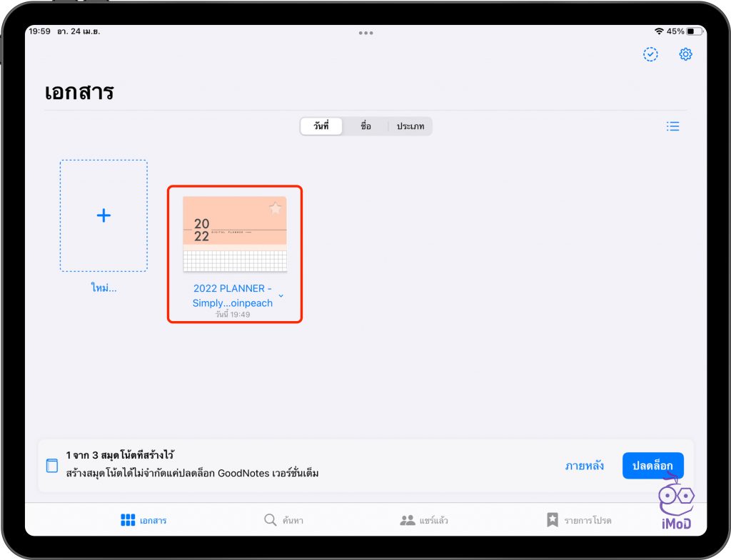Image resolution: width=731 pixels, height=560 pixels.
Task: Sort documents by ประเภท segment
Action: click(x=410, y=126)
